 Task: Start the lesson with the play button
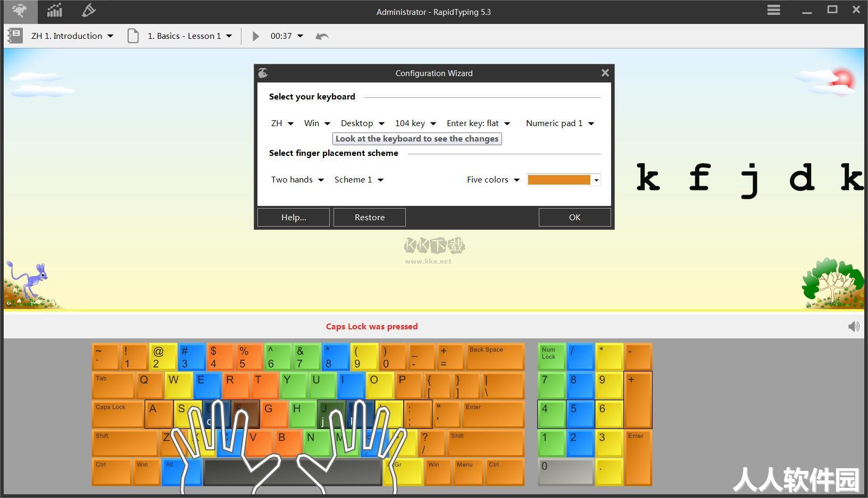[x=255, y=36]
